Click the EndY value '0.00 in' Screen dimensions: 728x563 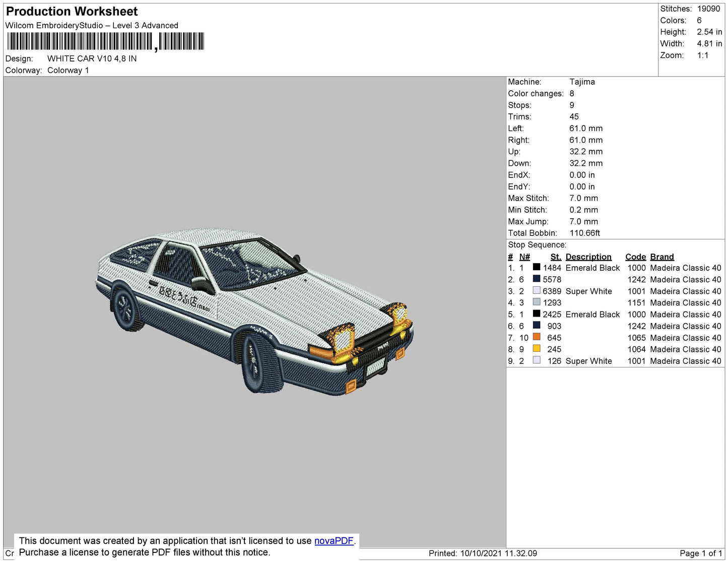tap(582, 186)
